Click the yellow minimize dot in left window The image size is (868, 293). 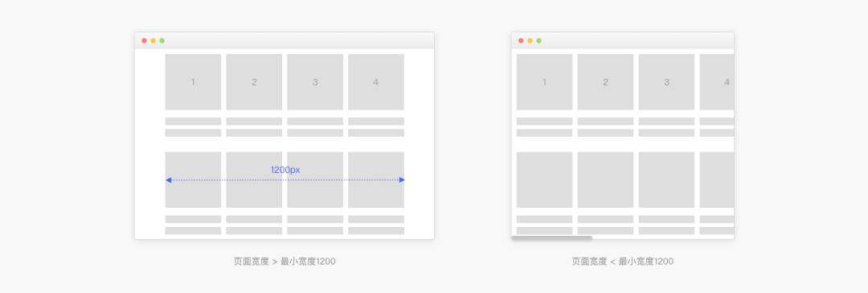click(154, 40)
